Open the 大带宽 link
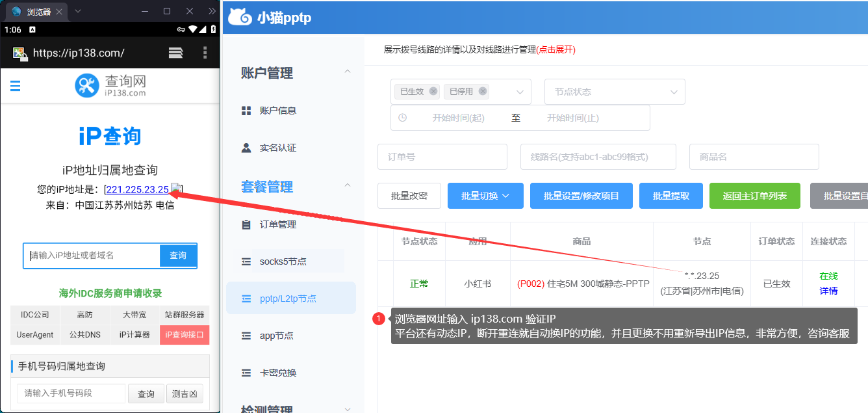This screenshot has height=413, width=868. point(134,315)
